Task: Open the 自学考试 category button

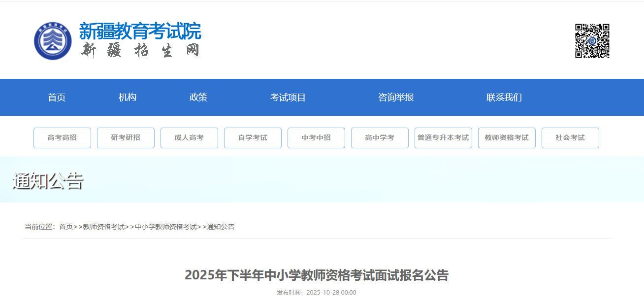Action: tap(253, 138)
